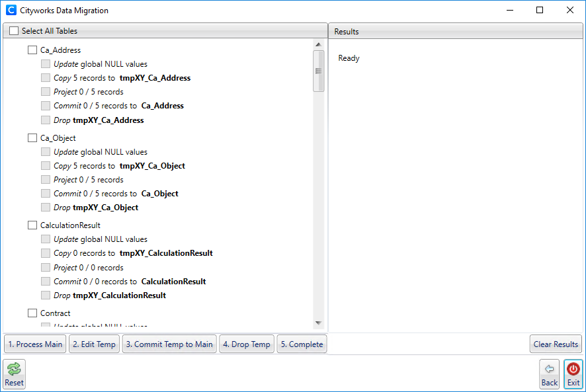586x392 pixels.
Task: Toggle Drop tmpXY_Ca_Object checkbox
Action: point(46,207)
